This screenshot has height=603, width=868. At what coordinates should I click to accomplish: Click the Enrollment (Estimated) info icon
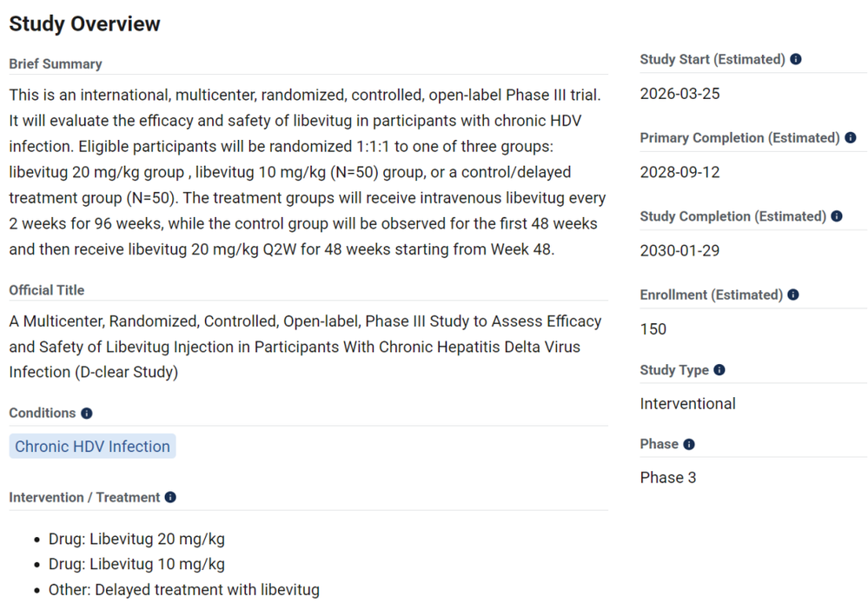tap(793, 295)
